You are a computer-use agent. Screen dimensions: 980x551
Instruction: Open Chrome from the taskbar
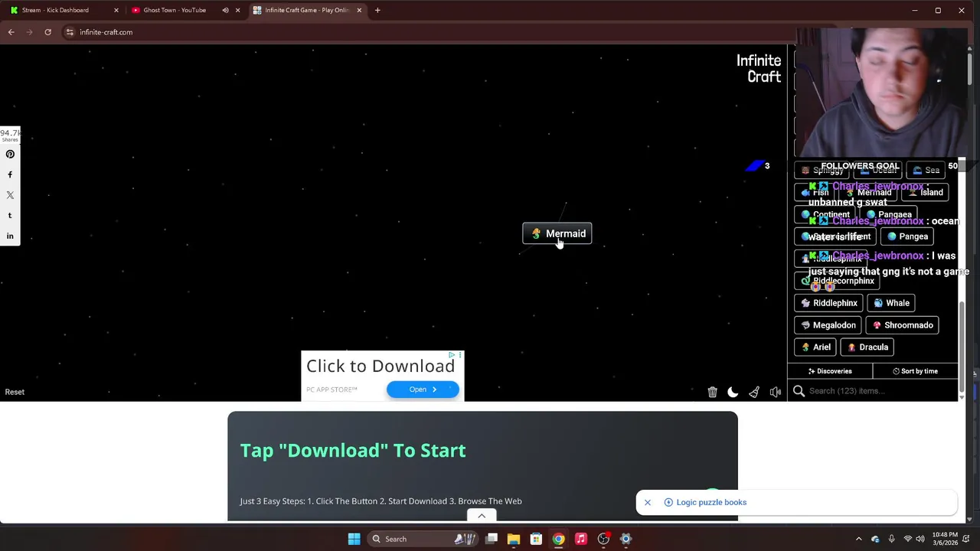tap(558, 539)
